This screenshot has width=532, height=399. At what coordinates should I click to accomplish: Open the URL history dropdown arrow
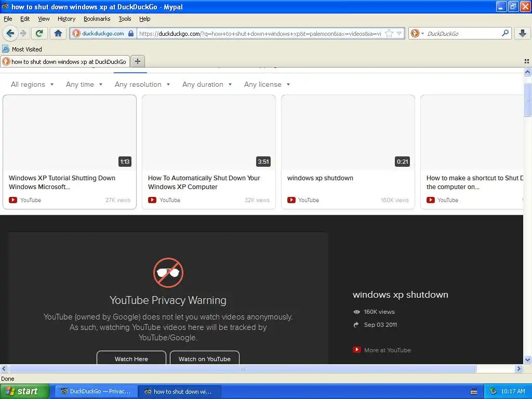400,33
